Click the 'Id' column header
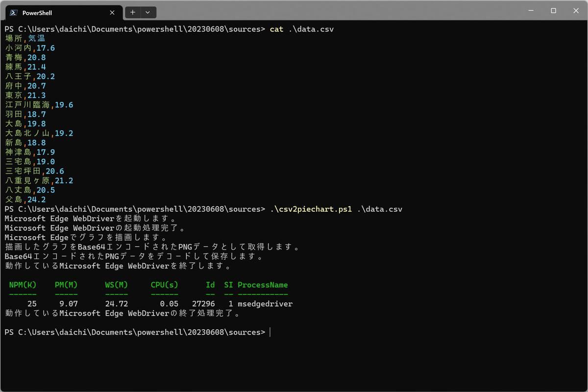This screenshot has width=588, height=392. pyautogui.click(x=210, y=285)
